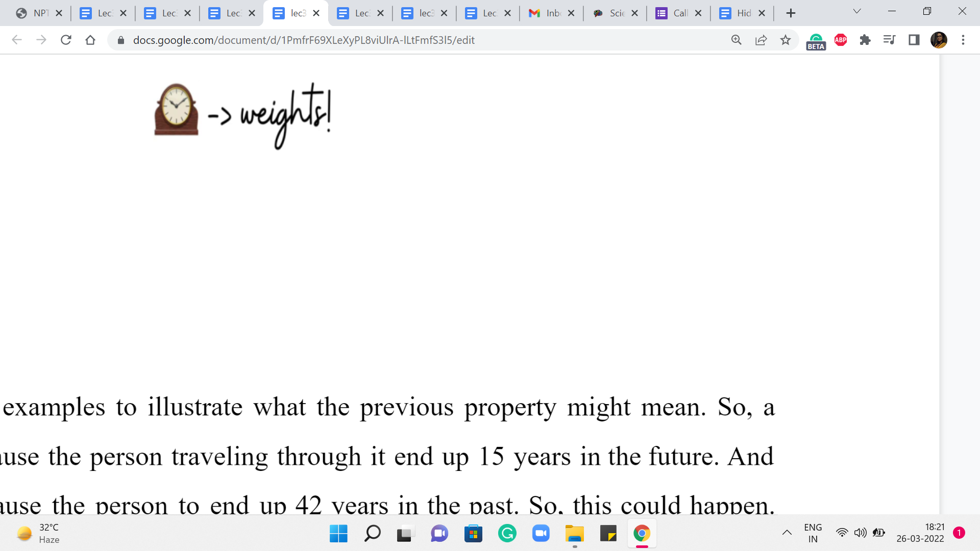Screen dimensions: 980x551
Task: Open Chrome three-dot menu
Action: [x=963, y=40]
